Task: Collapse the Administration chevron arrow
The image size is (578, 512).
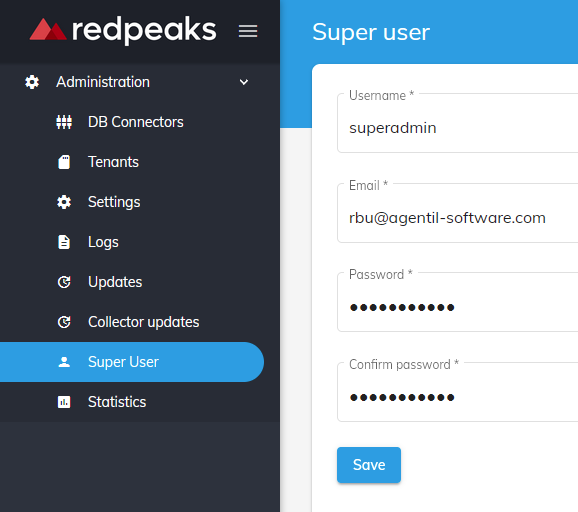Action: point(244,82)
